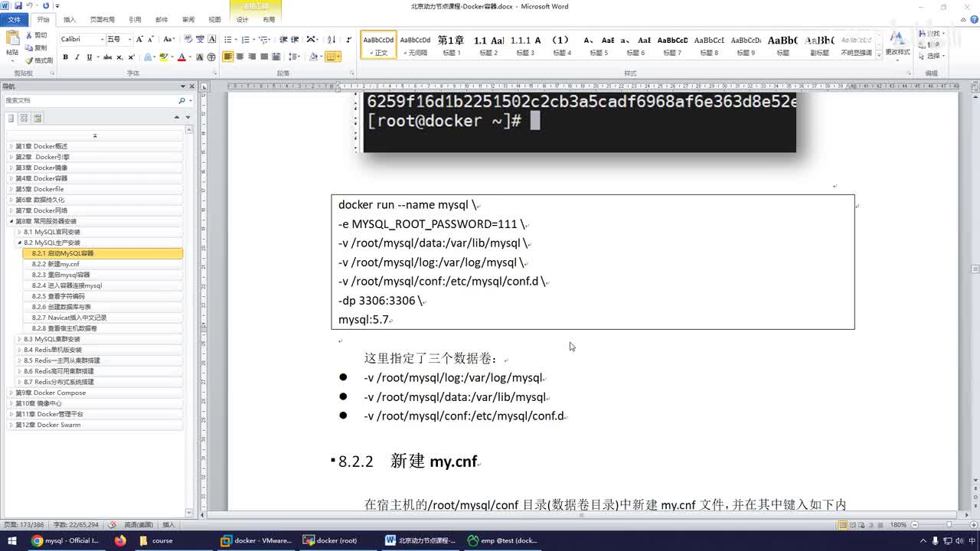Switch to the 插入 (Insert) tab

pyautogui.click(x=70, y=19)
